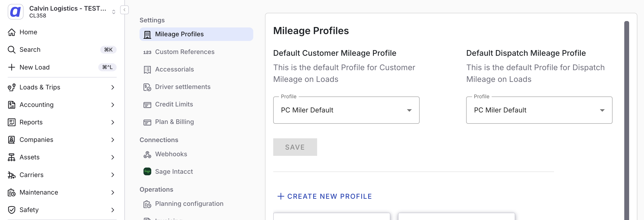This screenshot has width=644, height=220.
Task: Go to Credit Limits settings
Action: click(x=196, y=104)
